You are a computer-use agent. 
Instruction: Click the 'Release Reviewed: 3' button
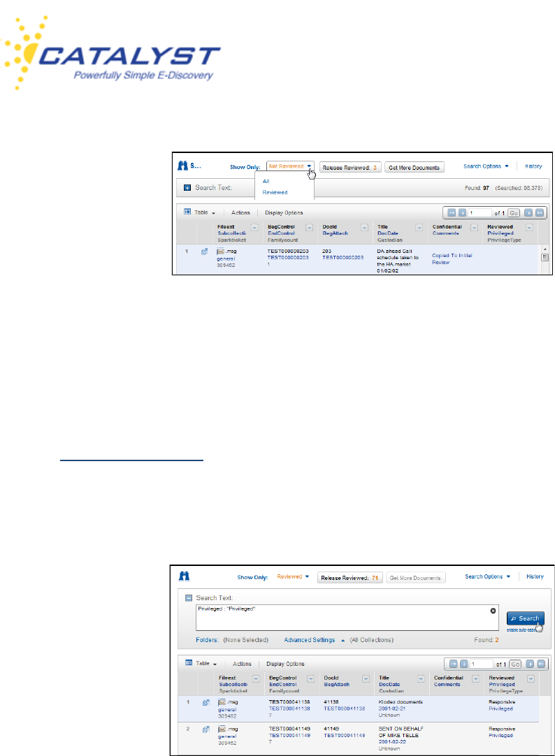pos(350,167)
